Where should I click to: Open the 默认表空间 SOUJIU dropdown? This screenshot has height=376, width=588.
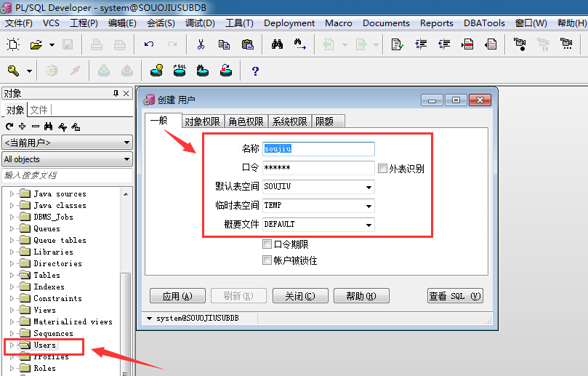(368, 187)
